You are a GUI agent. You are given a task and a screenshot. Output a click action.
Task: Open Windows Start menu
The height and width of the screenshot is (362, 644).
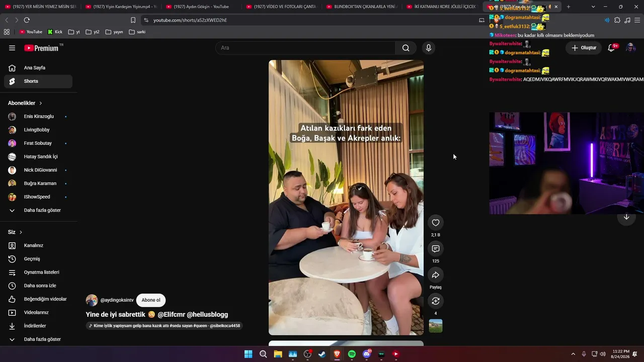[x=248, y=354]
